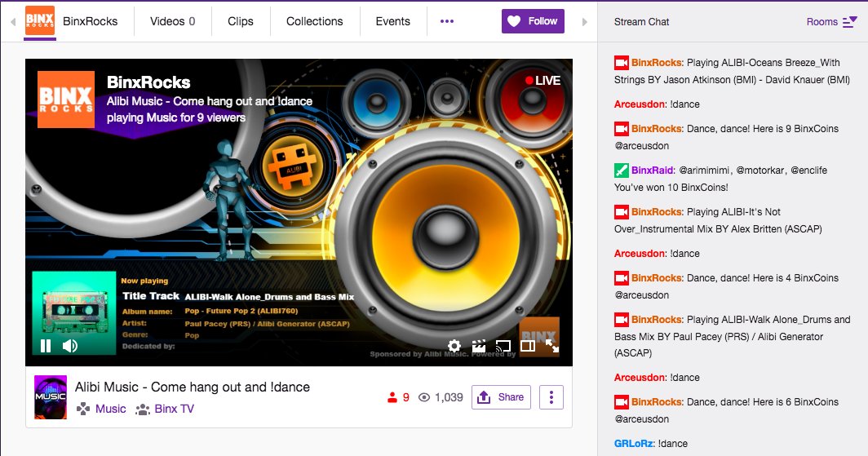The height and width of the screenshot is (456, 868).
Task: Open the Clips tab
Action: [x=240, y=21]
